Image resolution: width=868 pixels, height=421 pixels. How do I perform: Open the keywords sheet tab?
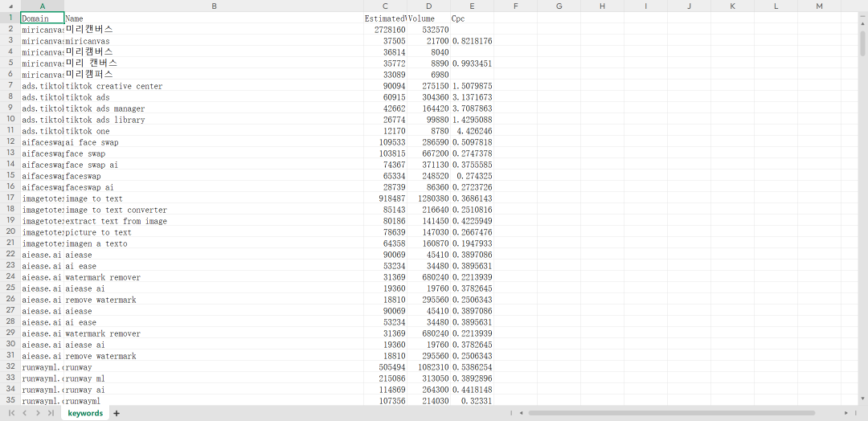pyautogui.click(x=85, y=413)
